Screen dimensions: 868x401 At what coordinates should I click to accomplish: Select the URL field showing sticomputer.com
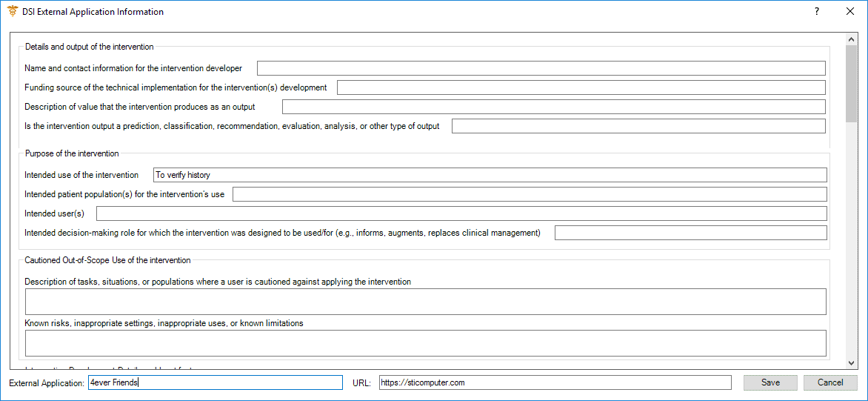click(554, 382)
